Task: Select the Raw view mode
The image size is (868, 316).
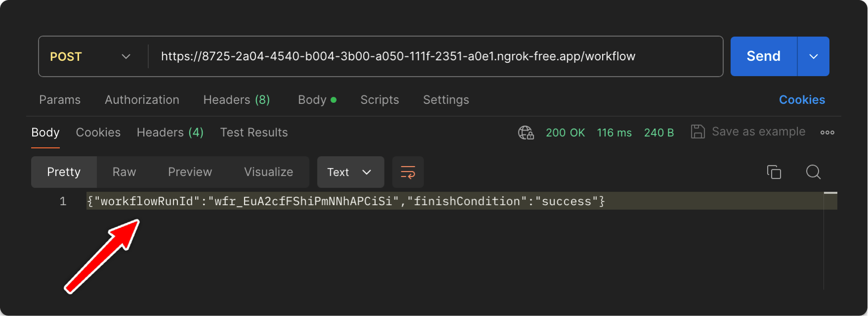Action: (124, 172)
